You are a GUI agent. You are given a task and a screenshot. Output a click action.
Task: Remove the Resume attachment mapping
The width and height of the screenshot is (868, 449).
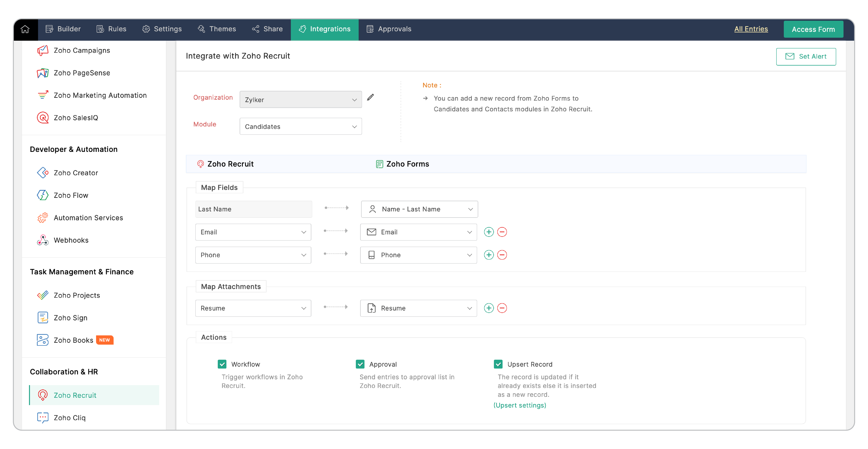[x=502, y=308]
